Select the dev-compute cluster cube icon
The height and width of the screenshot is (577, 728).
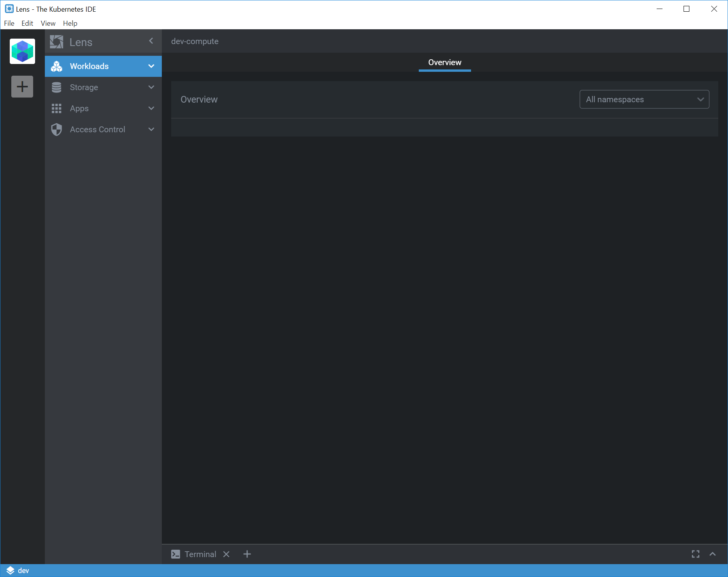pos(22,51)
